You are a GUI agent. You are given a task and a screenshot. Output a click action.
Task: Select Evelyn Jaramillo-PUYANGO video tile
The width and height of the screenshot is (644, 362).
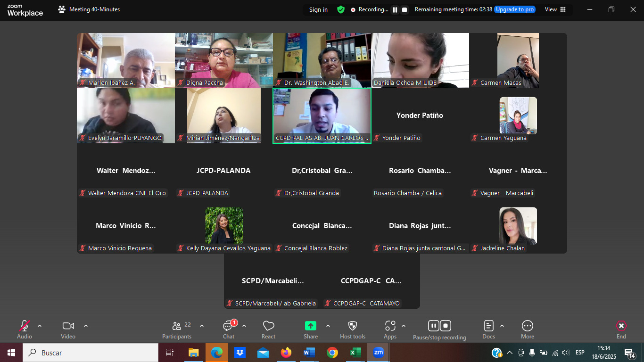126,115
